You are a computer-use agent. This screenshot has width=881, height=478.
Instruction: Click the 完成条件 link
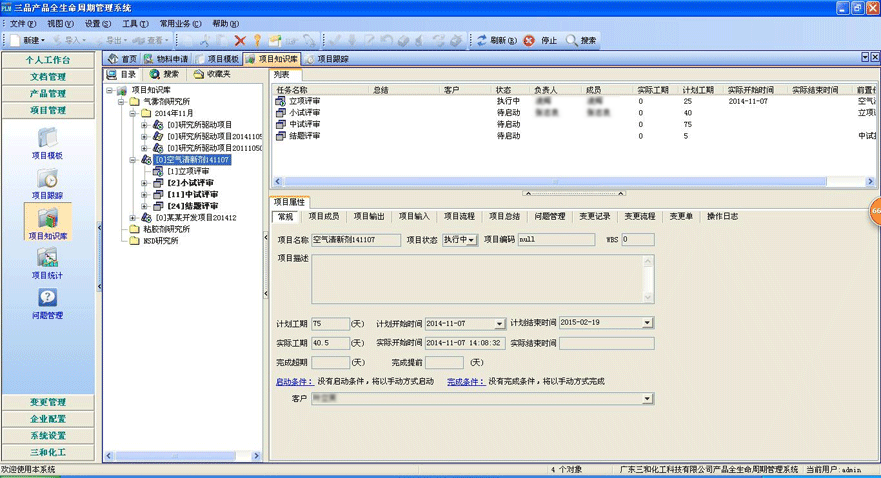465,381
